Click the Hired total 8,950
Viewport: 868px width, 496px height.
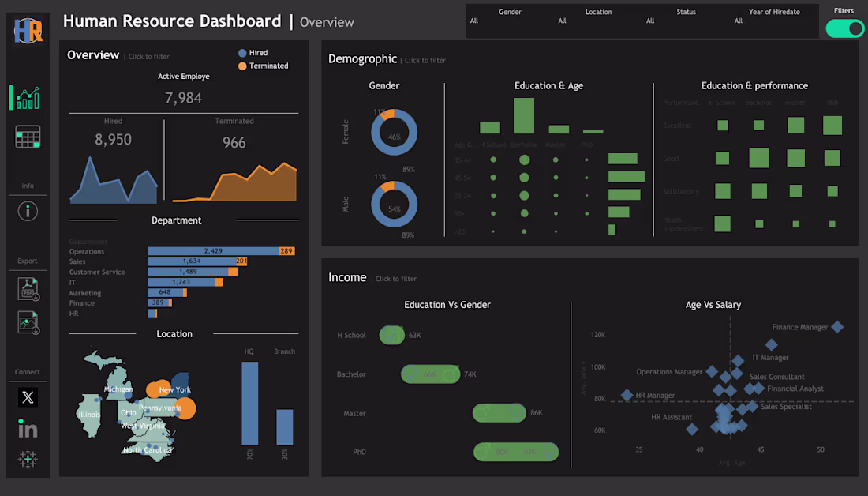(113, 140)
